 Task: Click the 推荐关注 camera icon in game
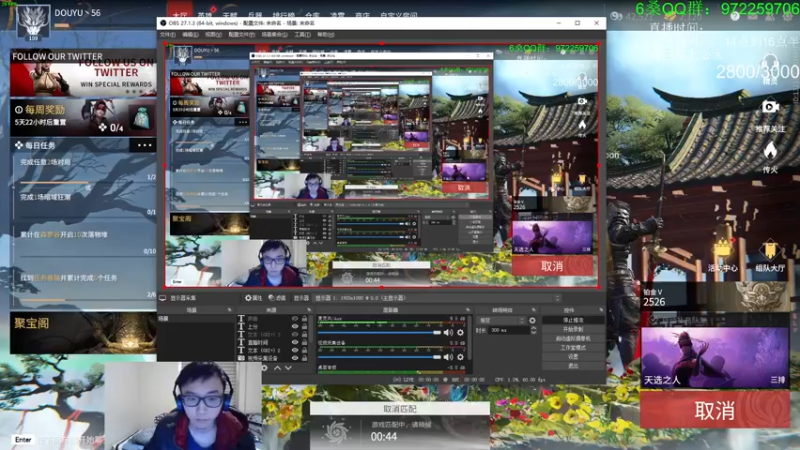[x=770, y=107]
